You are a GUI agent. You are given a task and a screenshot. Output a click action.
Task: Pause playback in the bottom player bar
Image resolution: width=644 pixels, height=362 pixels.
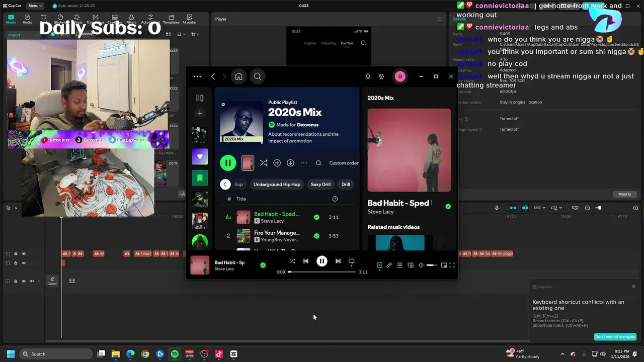coord(322,261)
